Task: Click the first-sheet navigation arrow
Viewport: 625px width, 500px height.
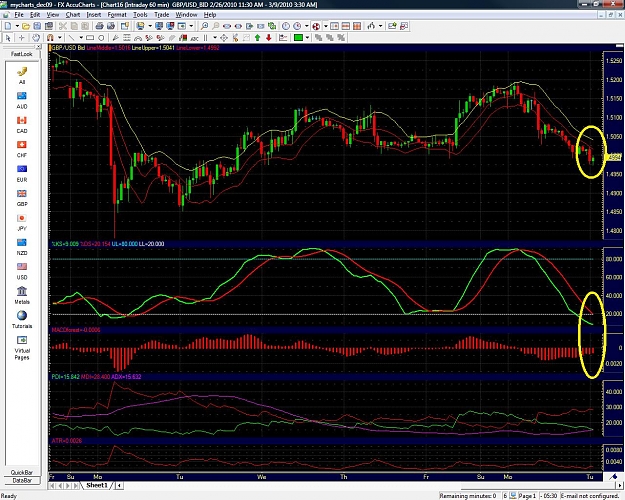Action: pos(52,486)
